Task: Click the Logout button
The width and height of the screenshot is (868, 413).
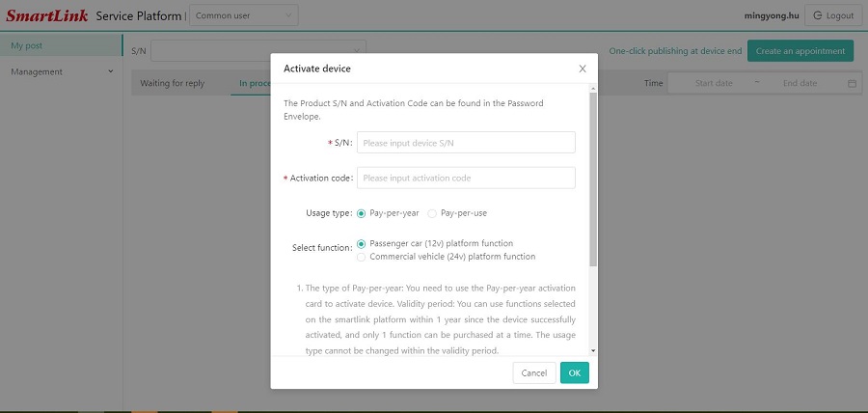Action: (x=832, y=15)
